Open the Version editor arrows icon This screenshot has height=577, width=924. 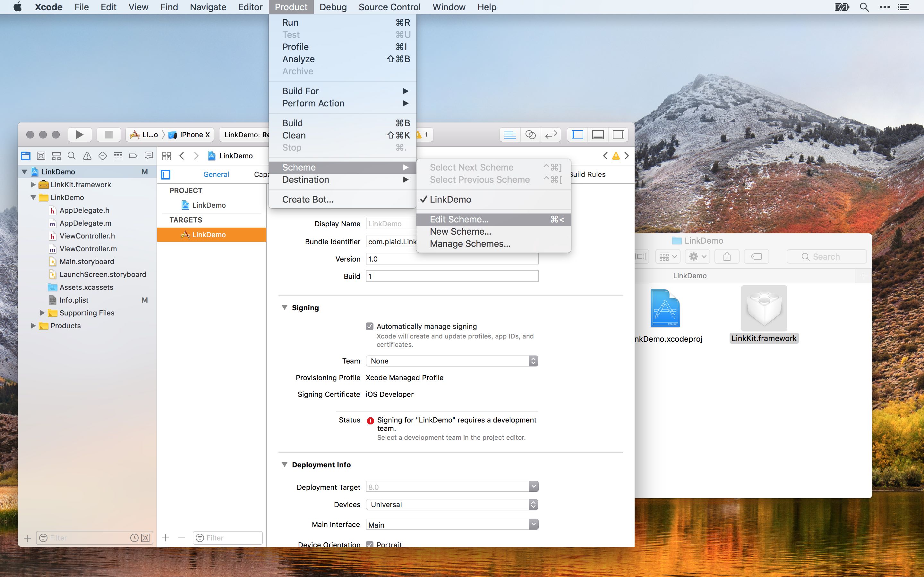[551, 134]
